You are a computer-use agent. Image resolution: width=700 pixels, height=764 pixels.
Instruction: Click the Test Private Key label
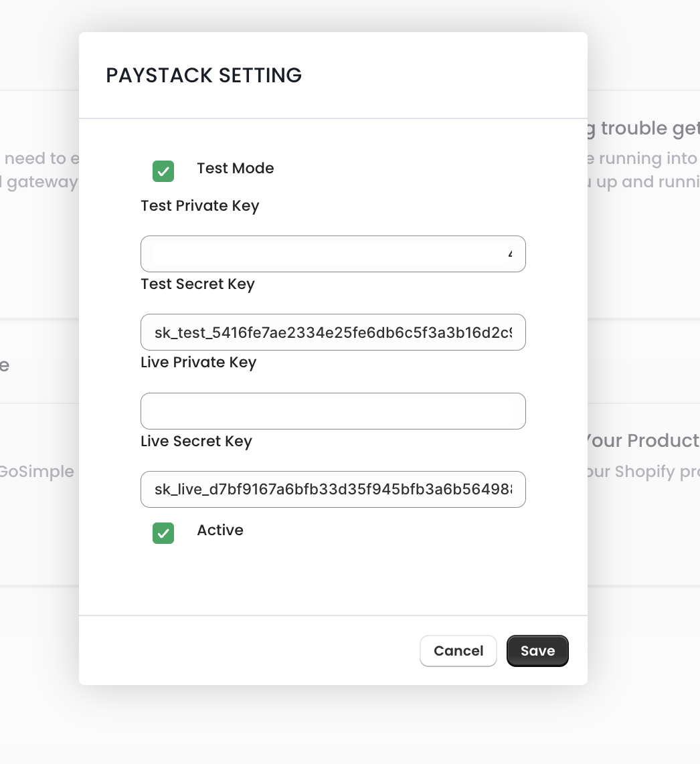pyautogui.click(x=199, y=206)
